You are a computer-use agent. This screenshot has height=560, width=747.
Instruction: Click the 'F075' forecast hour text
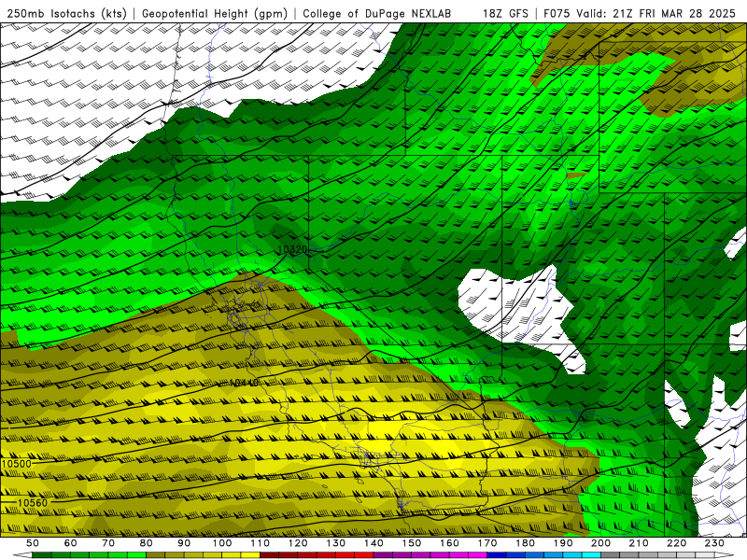[x=557, y=13]
